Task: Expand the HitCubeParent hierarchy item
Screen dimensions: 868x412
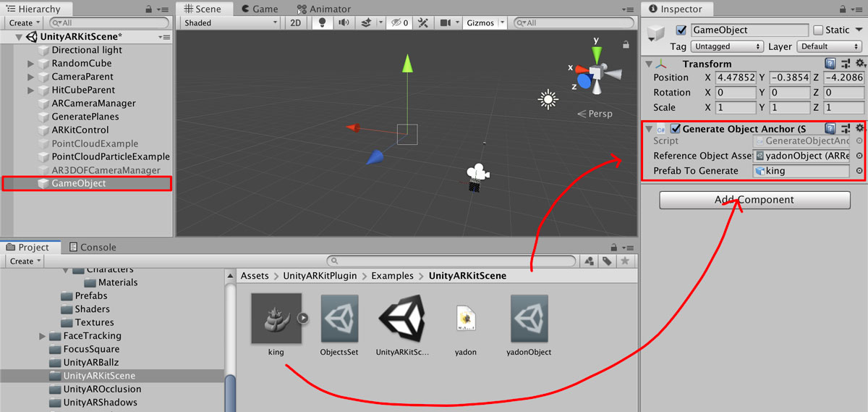Action: [31, 91]
